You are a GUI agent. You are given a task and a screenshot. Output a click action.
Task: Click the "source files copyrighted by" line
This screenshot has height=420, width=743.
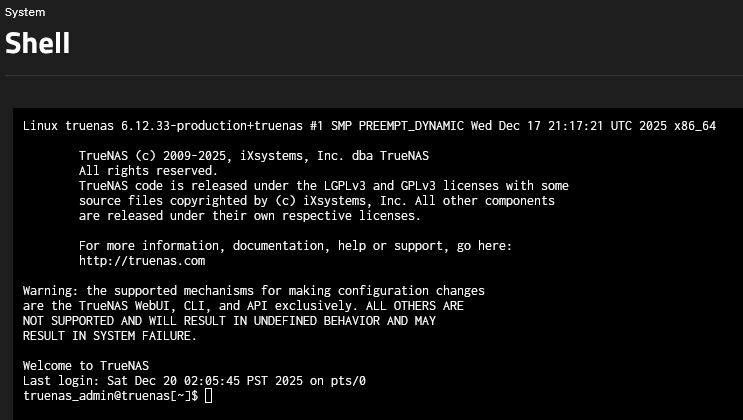(x=316, y=201)
